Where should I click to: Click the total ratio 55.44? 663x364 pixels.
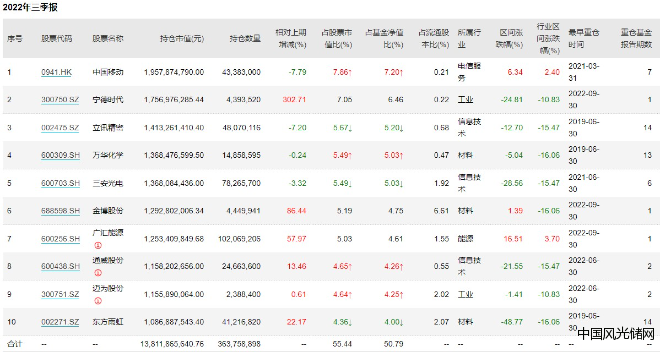tap(342, 344)
